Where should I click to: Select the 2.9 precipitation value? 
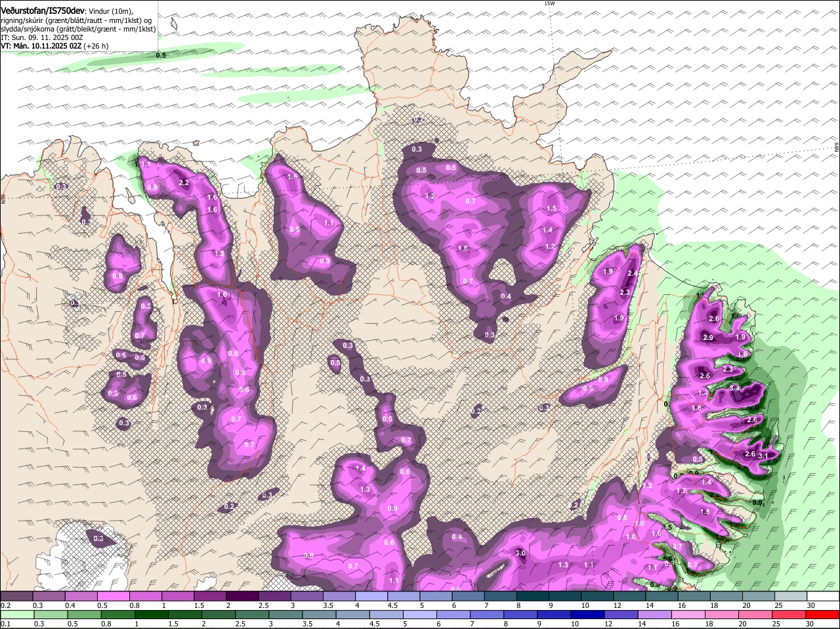coord(708,337)
